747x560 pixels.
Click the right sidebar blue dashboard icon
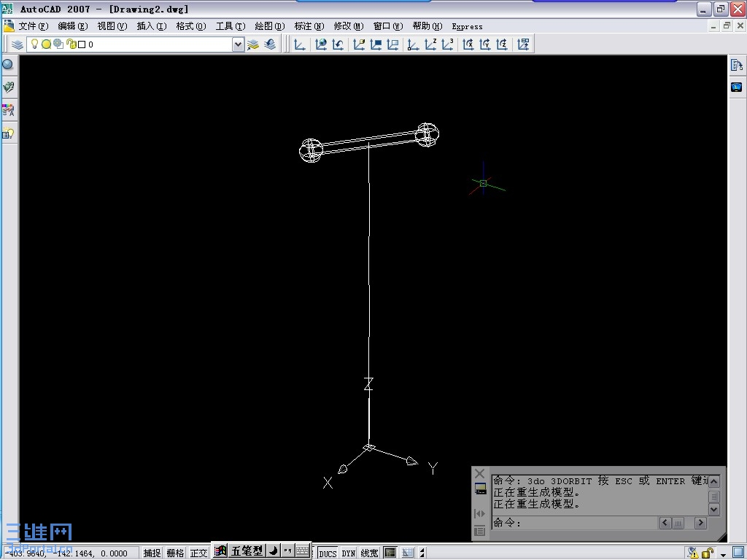click(737, 87)
